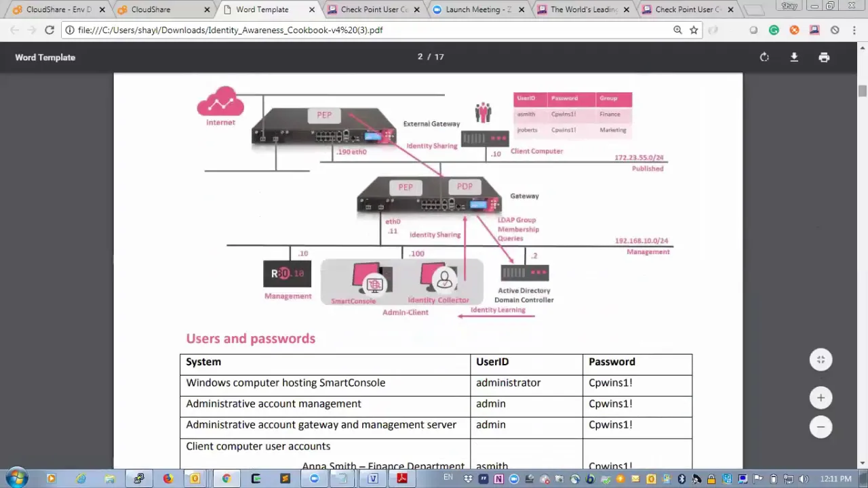Click the SmartConsole label in diagram
The image size is (868, 488).
pyautogui.click(x=353, y=301)
